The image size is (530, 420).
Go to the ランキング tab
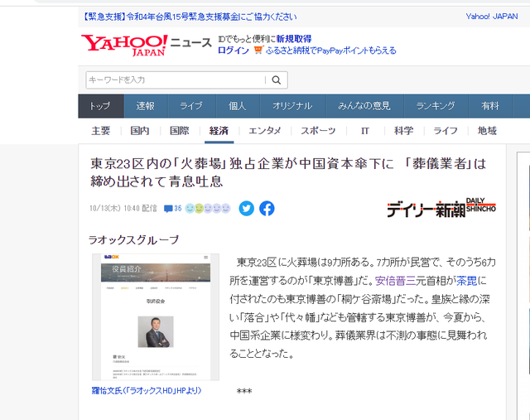click(x=436, y=106)
